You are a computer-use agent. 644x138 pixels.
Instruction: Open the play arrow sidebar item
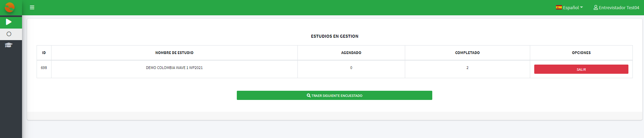(9, 22)
